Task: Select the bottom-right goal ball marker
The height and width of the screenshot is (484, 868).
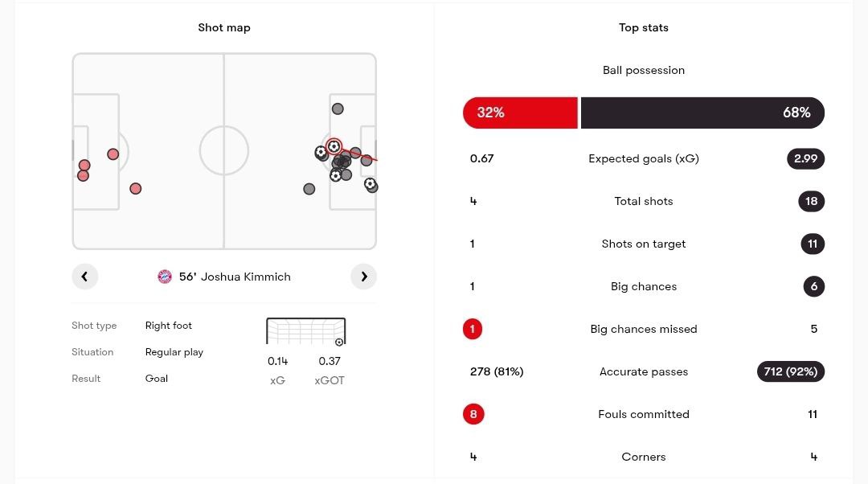Action: [370, 183]
